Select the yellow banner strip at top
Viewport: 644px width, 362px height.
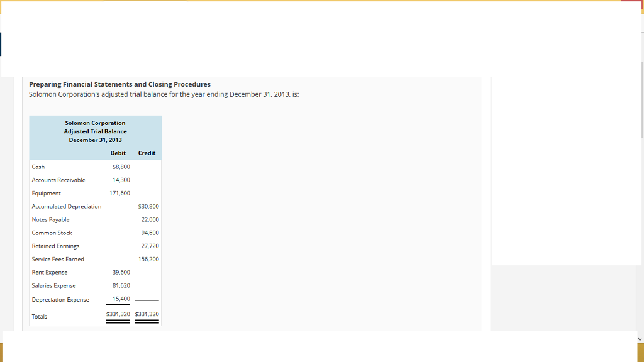314,3
